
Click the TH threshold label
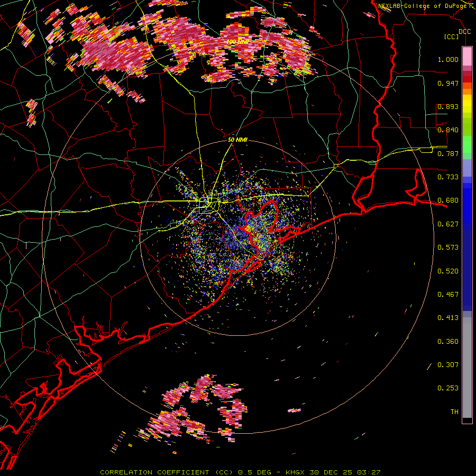point(454,412)
